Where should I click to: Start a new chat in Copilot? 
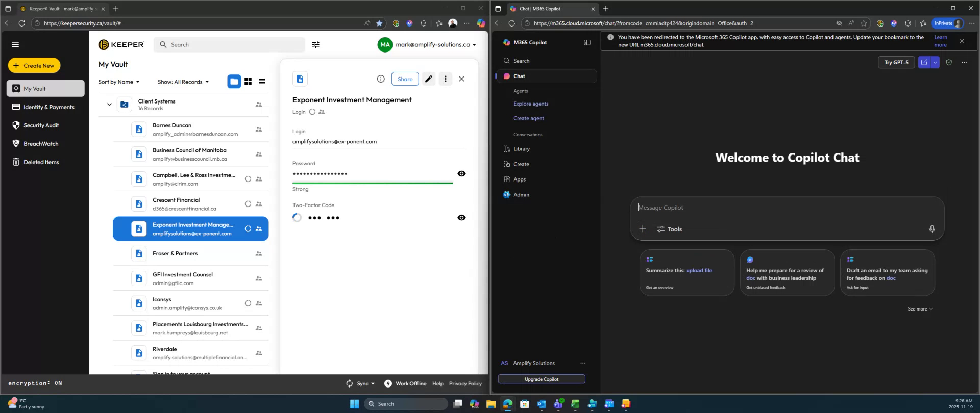pyautogui.click(x=924, y=62)
